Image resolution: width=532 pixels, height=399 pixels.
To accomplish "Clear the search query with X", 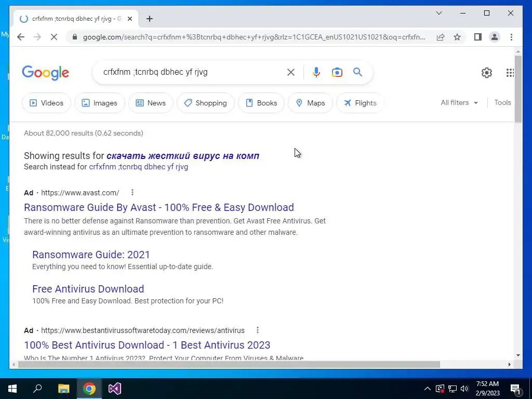I will coord(291,72).
